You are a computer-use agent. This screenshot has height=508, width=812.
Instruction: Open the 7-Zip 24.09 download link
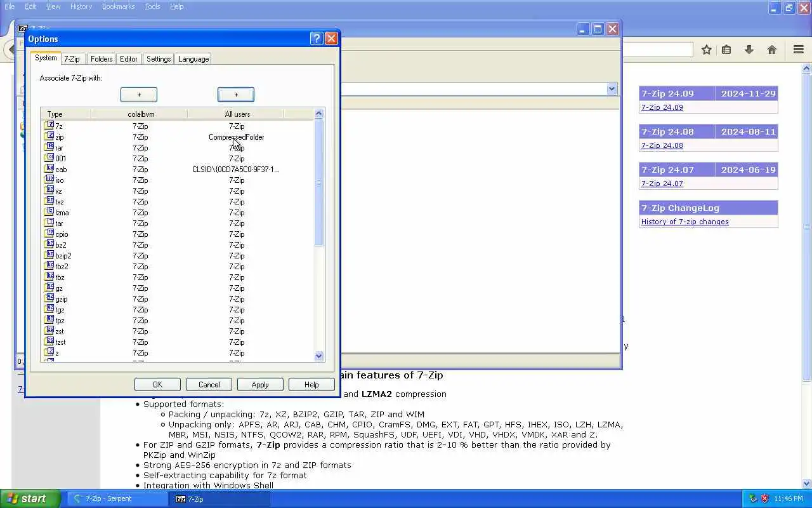coord(662,107)
